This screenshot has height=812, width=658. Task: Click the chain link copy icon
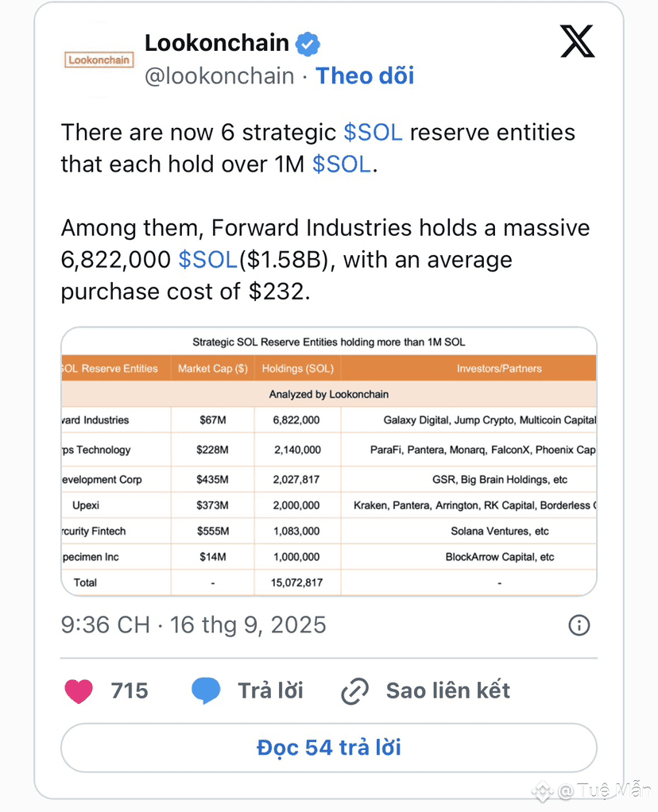coord(355,690)
